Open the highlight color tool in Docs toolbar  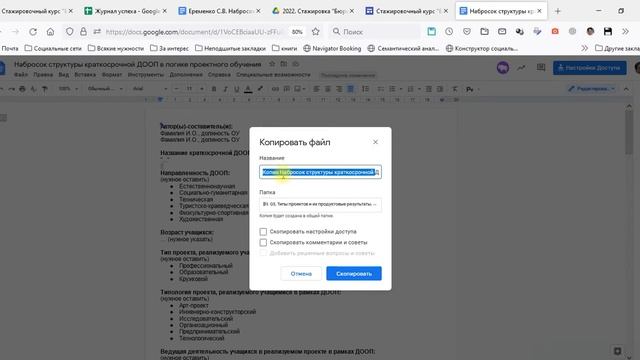[x=260, y=89]
